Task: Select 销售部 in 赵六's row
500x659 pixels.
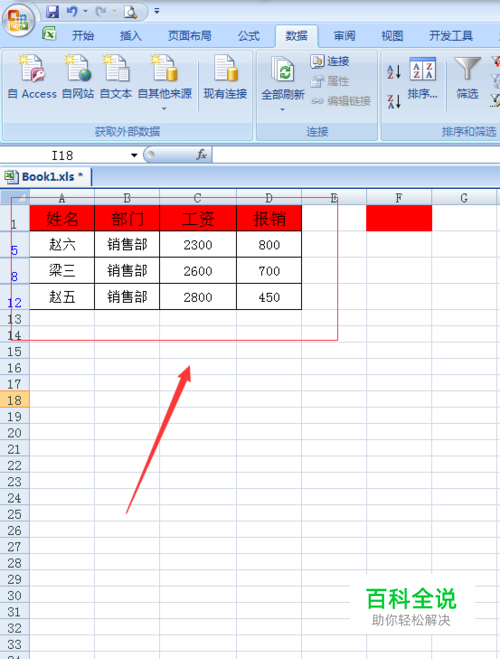Action: click(x=127, y=244)
